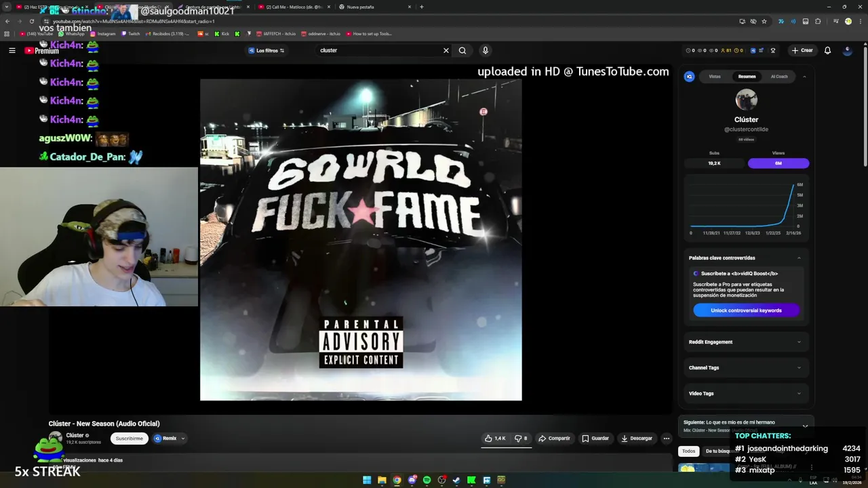
Task: Expand the Channel Tags section
Action: coord(745,367)
